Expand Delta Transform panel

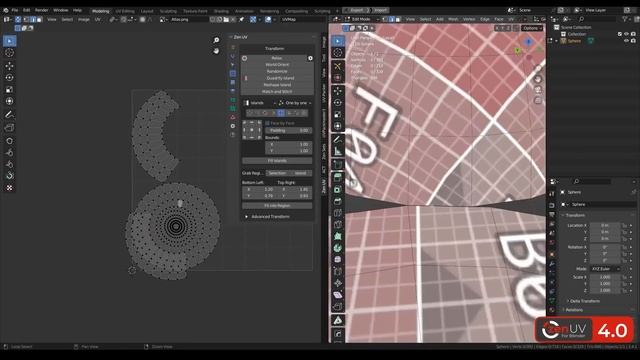pos(584,301)
